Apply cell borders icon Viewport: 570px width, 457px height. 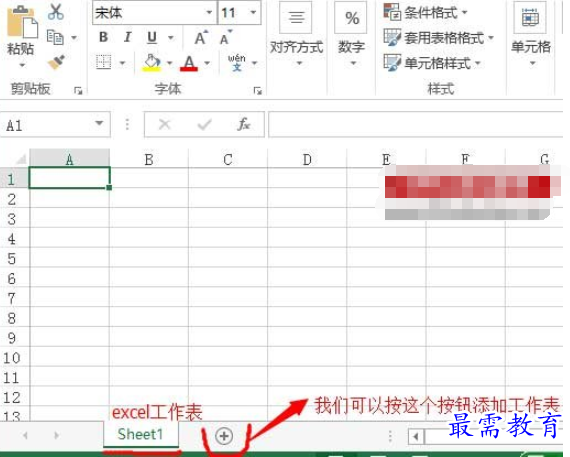[x=104, y=62]
